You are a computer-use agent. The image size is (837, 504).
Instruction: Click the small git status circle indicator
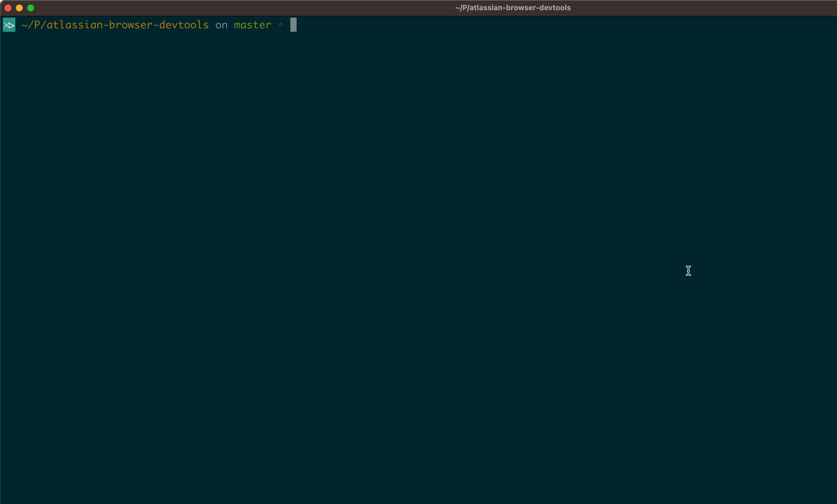(281, 24)
